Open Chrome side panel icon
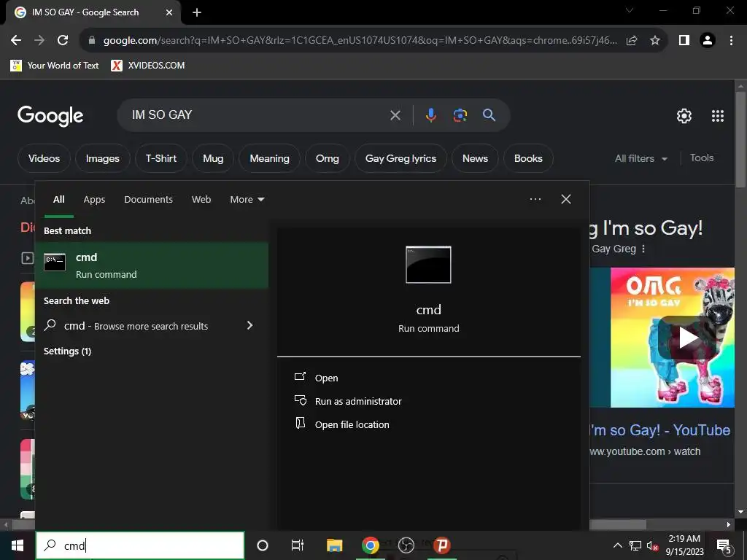Screen dimensions: 747x560 684,41
